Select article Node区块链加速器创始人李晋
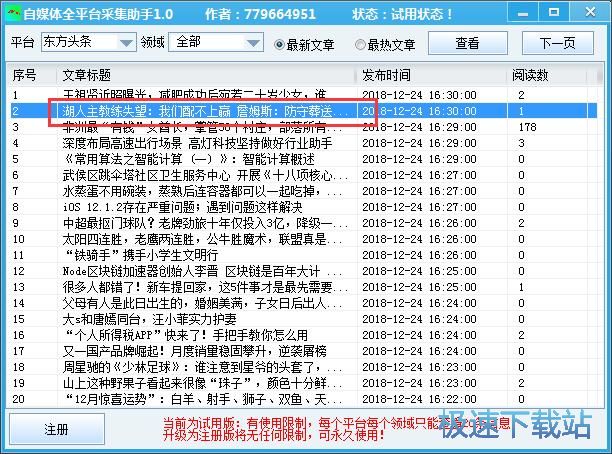Image resolution: width=612 pixels, height=454 pixels. pyautogui.click(x=202, y=271)
